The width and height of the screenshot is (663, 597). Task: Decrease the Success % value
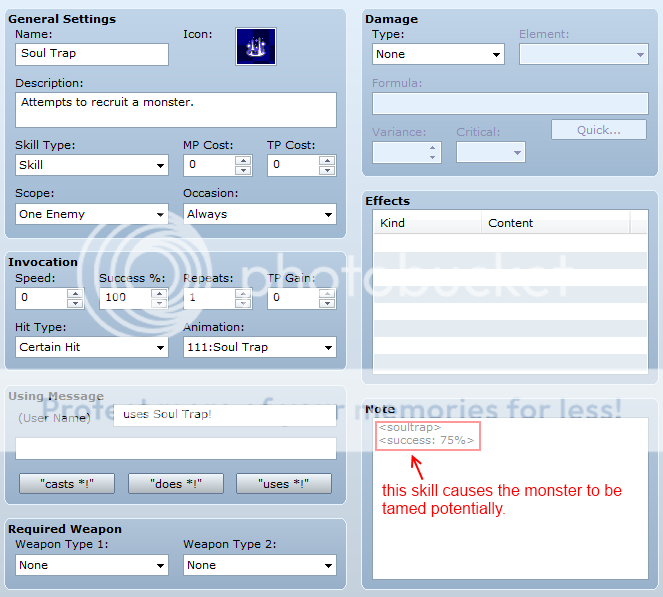tap(158, 303)
